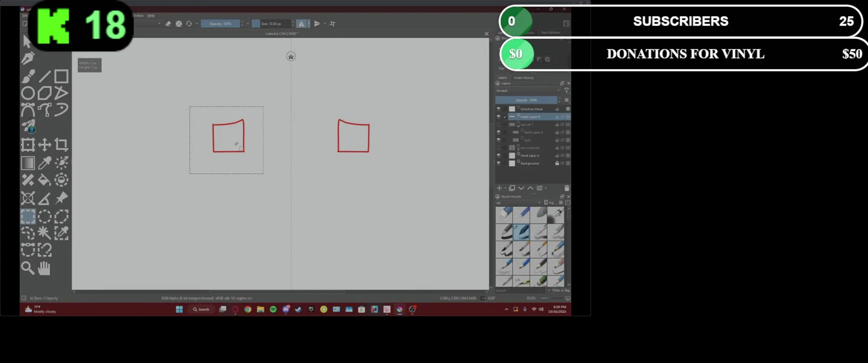This screenshot has width=868, height=363.
Task: Toggle horizontal mirror mode button
Action: pyautogui.click(x=301, y=24)
